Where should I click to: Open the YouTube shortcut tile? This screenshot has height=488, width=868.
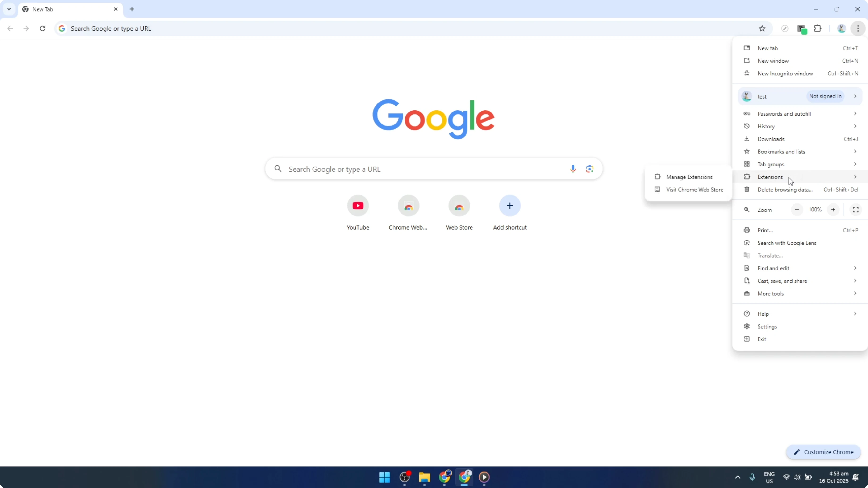(x=358, y=205)
